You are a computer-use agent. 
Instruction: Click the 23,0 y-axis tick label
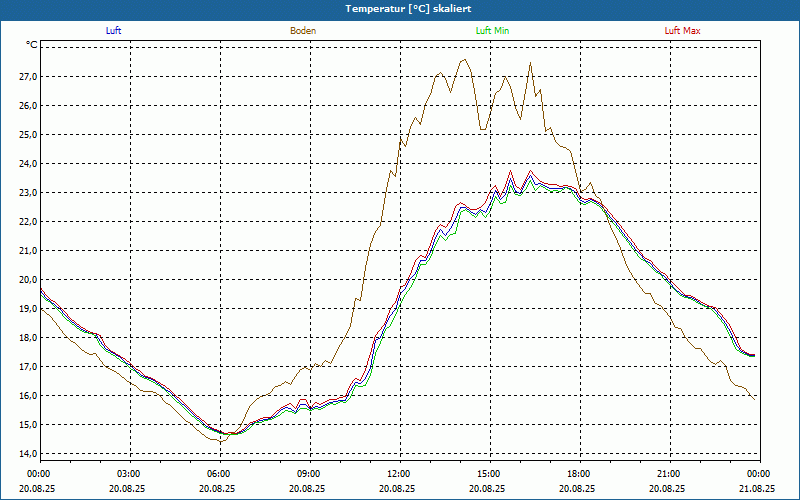(27, 193)
